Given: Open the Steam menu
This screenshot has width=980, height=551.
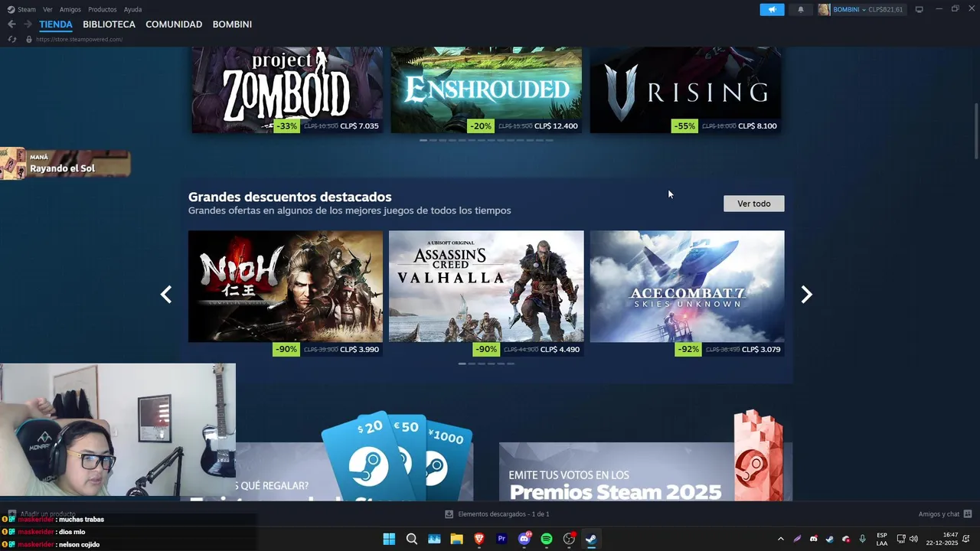Looking at the screenshot, I should (x=27, y=9).
